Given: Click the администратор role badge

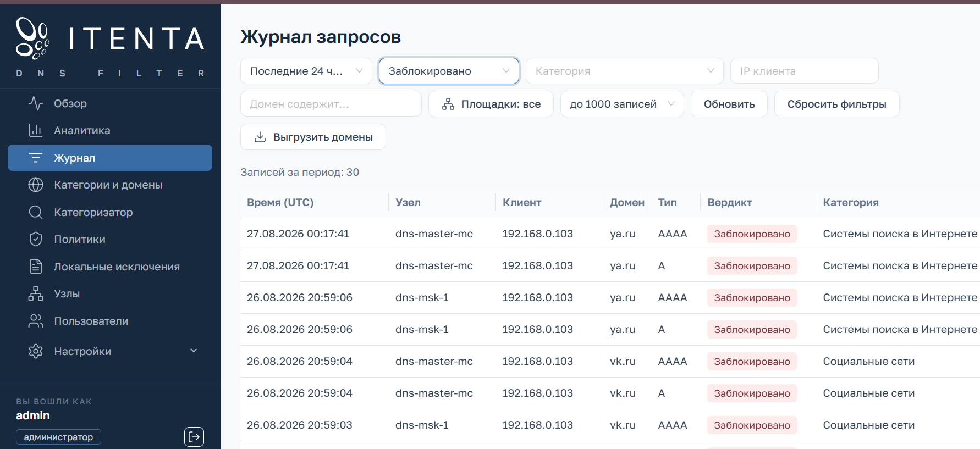Looking at the screenshot, I should [59, 437].
